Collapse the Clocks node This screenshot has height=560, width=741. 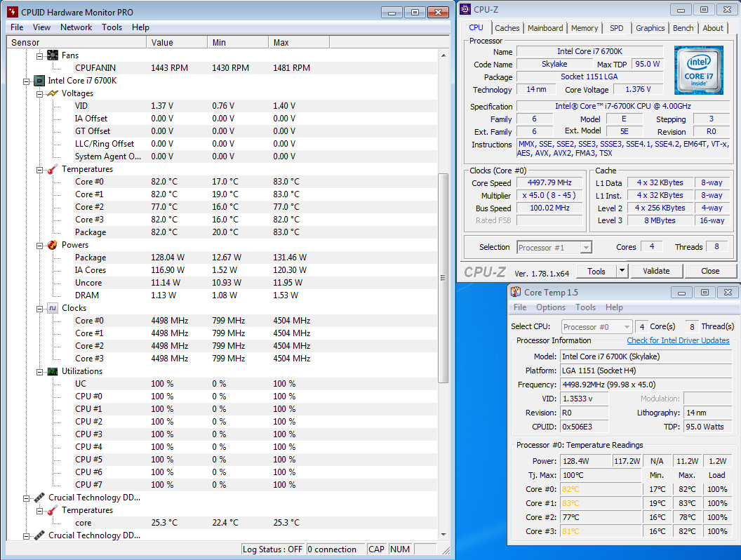pos(40,309)
